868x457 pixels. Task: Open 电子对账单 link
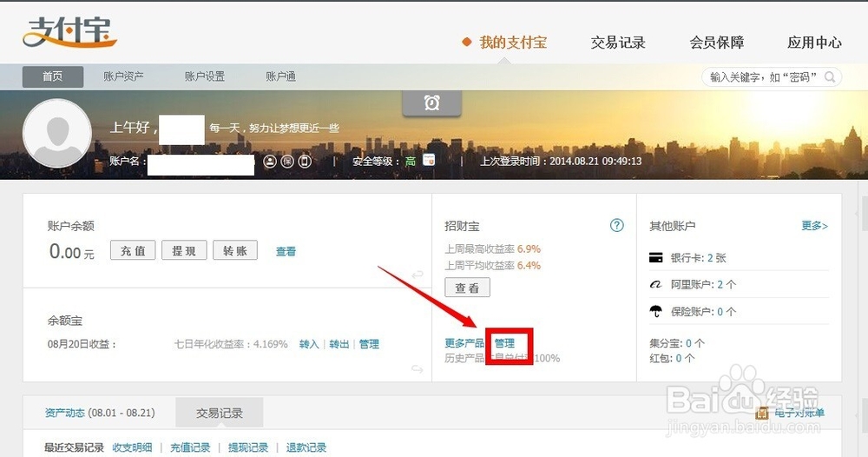pos(799,413)
